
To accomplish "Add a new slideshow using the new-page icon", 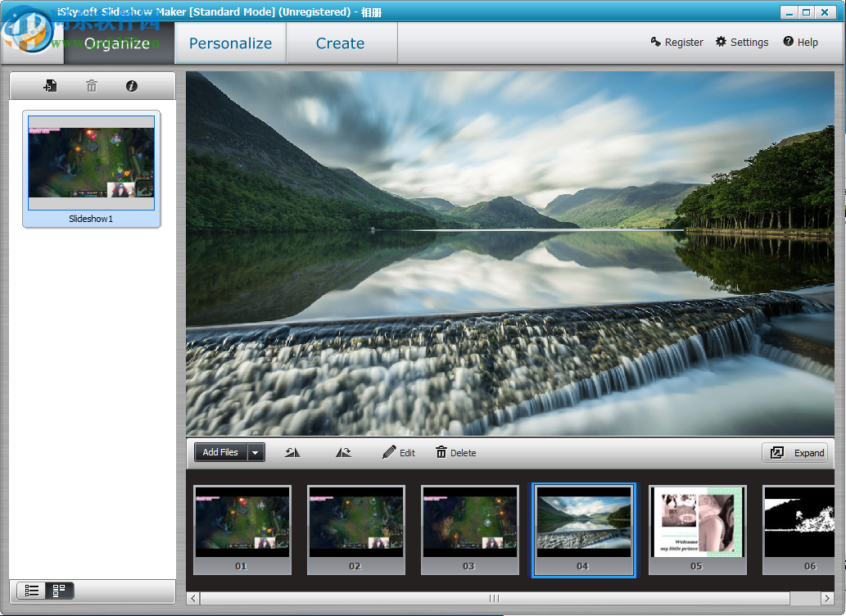I will coord(51,85).
